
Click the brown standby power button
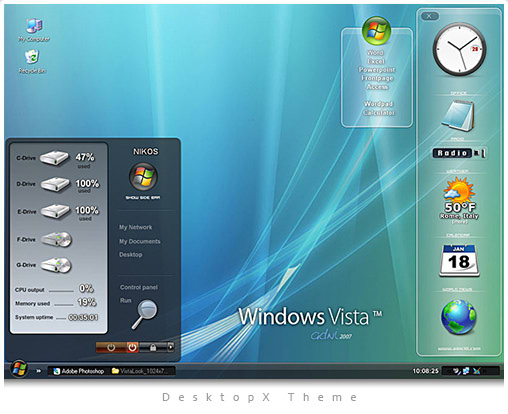tap(111, 347)
